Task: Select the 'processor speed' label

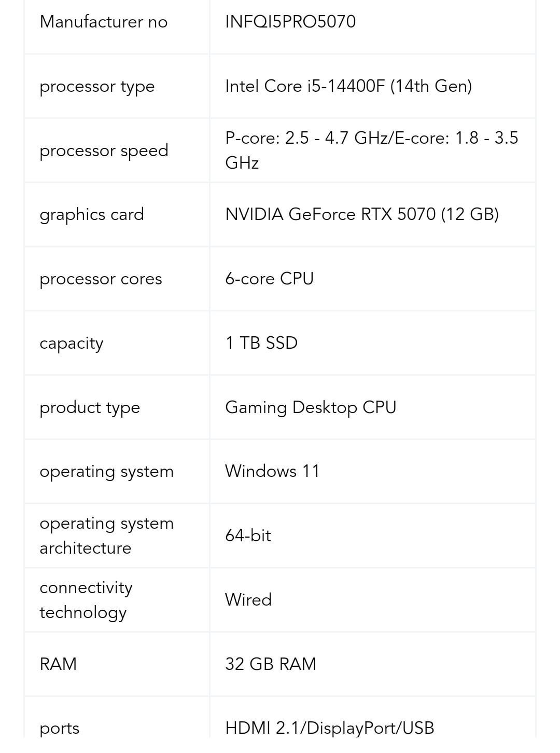Action: tap(104, 150)
